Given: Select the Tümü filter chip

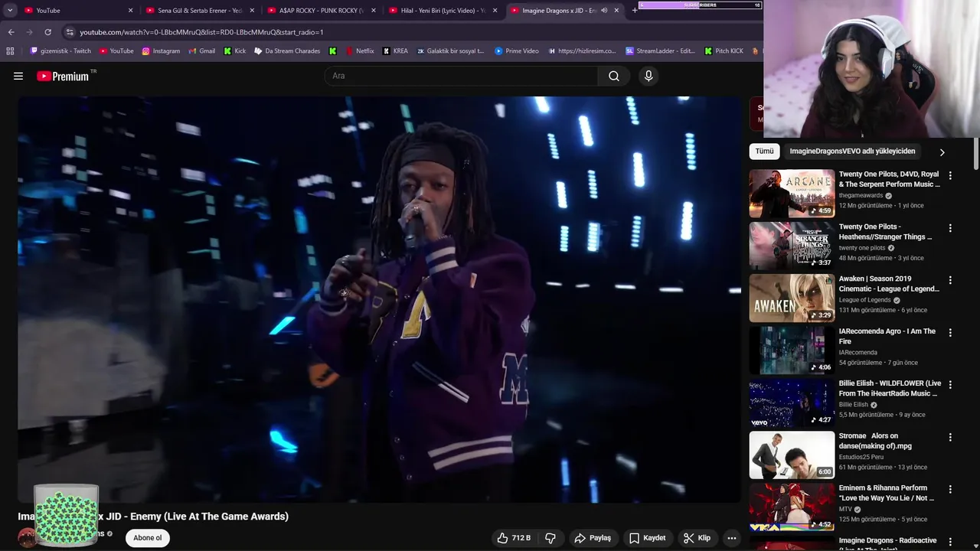Looking at the screenshot, I should 764,152.
